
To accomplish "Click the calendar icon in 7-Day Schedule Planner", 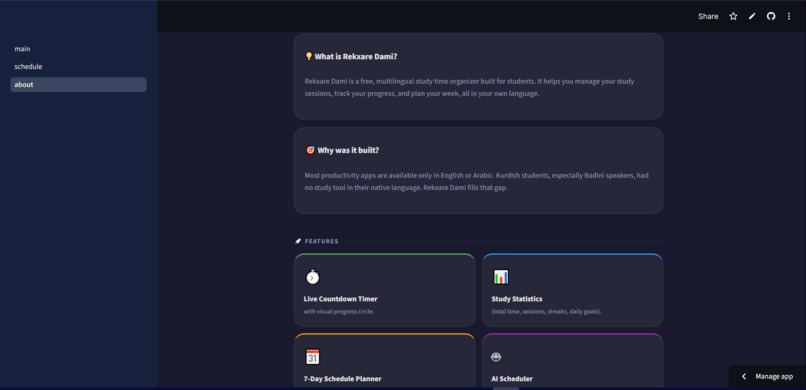I will 313,357.
